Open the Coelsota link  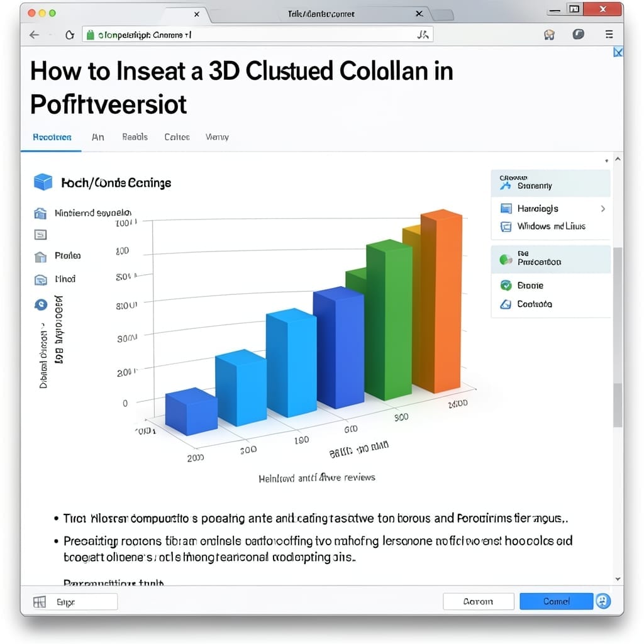pos(535,304)
